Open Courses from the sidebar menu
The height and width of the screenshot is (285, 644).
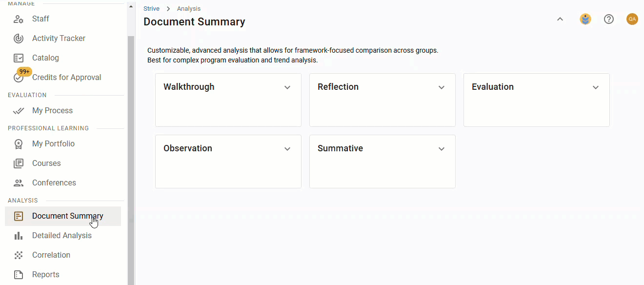pyautogui.click(x=46, y=163)
